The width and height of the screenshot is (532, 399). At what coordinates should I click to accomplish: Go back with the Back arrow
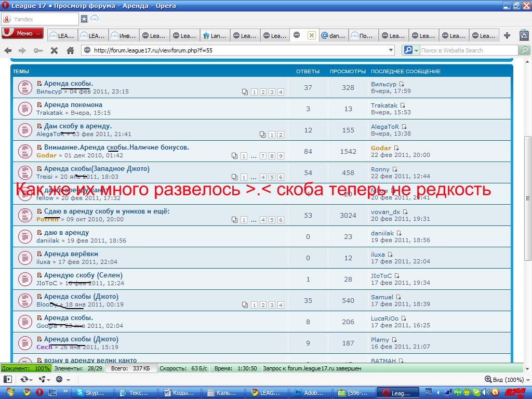8,50
